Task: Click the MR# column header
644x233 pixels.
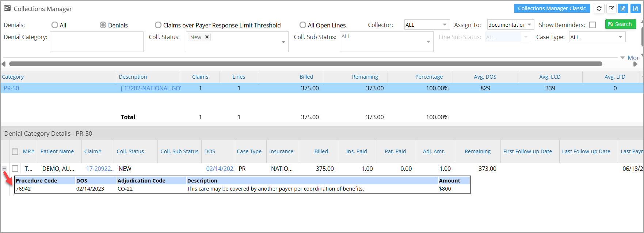Action: (x=28, y=151)
